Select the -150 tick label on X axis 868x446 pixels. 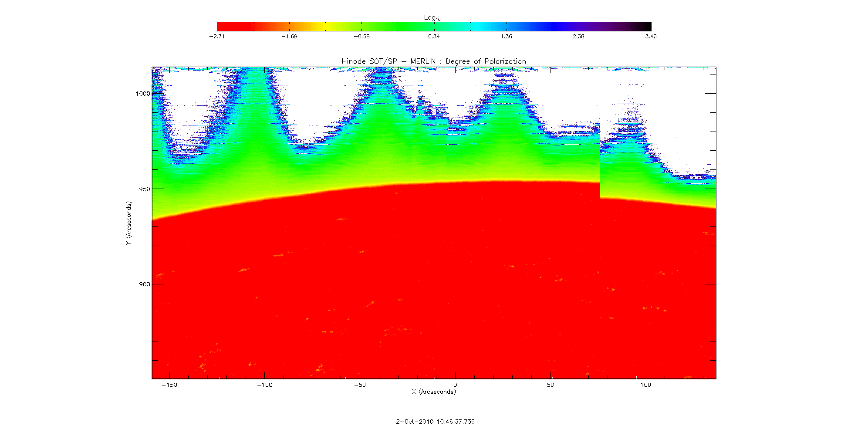click(x=169, y=385)
